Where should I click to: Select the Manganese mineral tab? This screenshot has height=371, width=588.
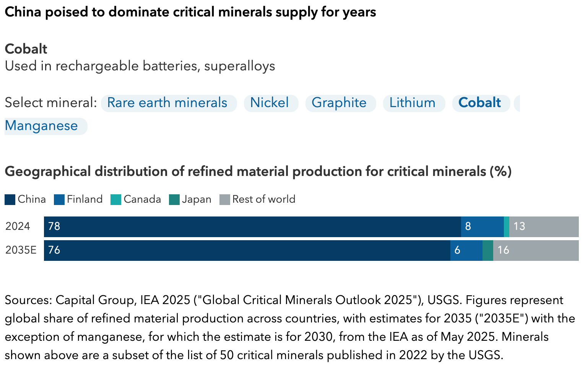pyautogui.click(x=42, y=126)
